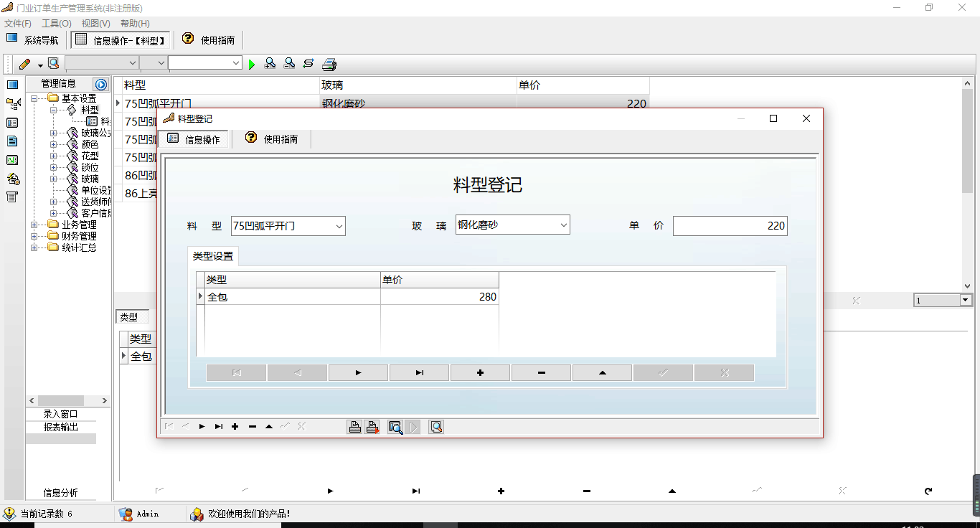The width and height of the screenshot is (980, 528).
Task: Collapse the 基本设置 tree folder
Action: pyautogui.click(x=34, y=98)
